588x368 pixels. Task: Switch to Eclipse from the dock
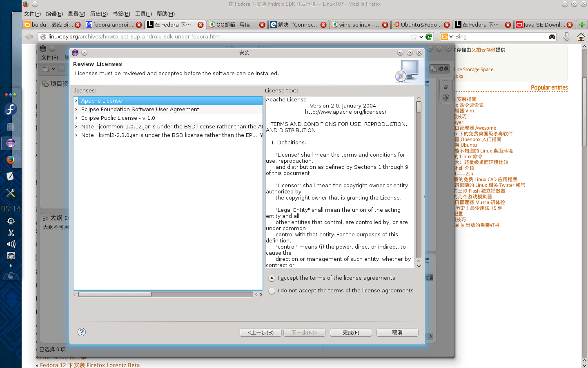pyautogui.click(x=11, y=143)
